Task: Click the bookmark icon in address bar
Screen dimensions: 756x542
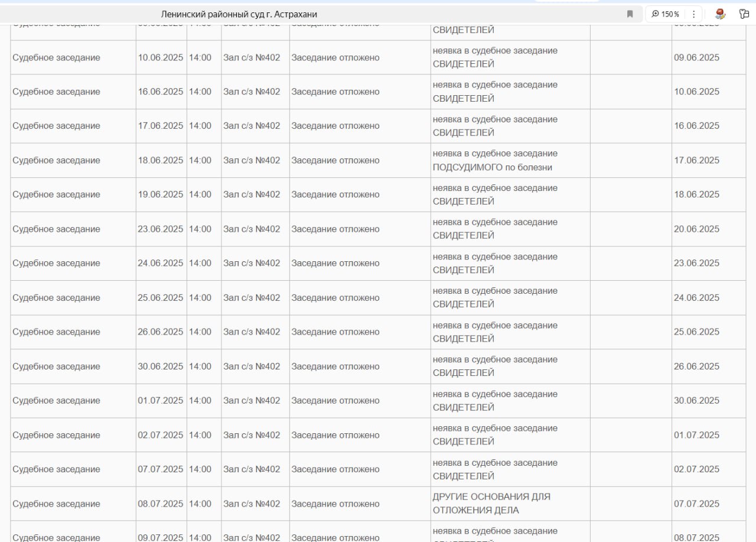Action: click(x=630, y=14)
